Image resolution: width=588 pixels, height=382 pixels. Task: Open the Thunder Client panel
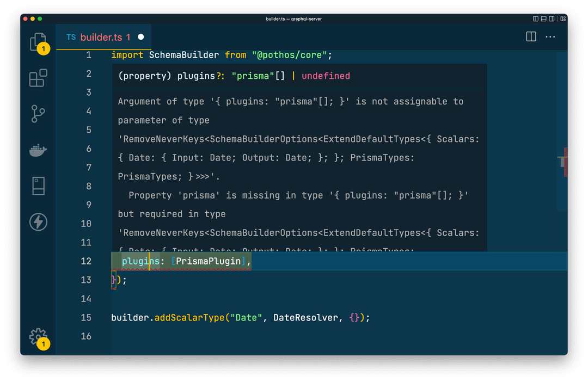click(38, 222)
